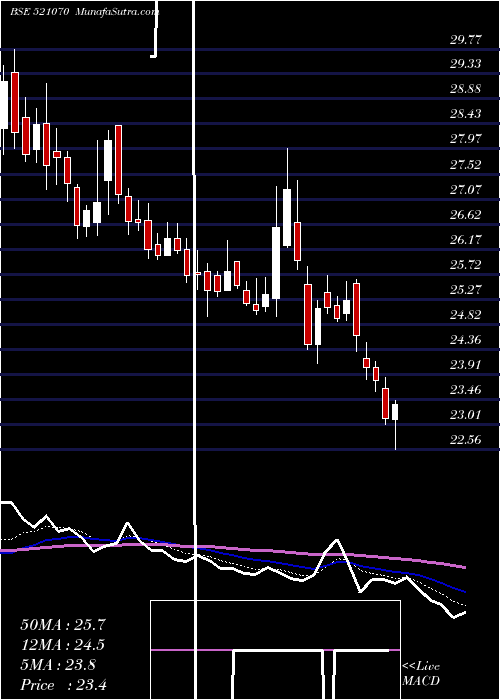
Task: Click the 29.33 price axis label
Action: (466, 65)
